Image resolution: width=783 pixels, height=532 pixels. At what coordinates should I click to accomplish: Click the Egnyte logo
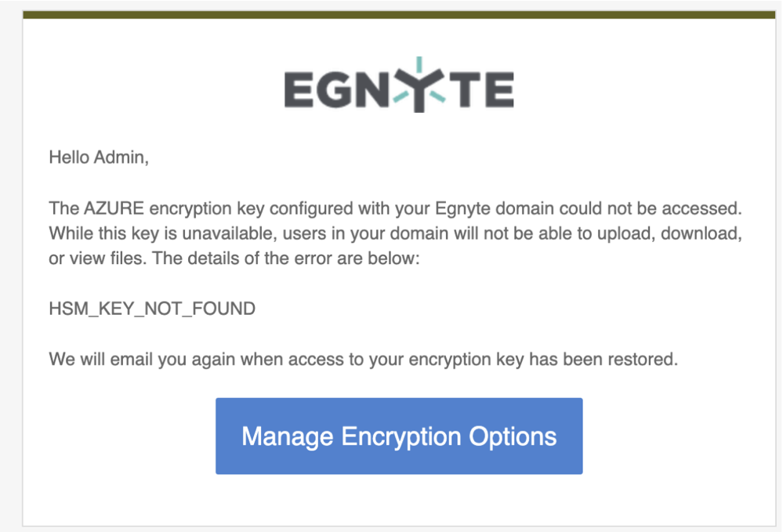coord(399,86)
